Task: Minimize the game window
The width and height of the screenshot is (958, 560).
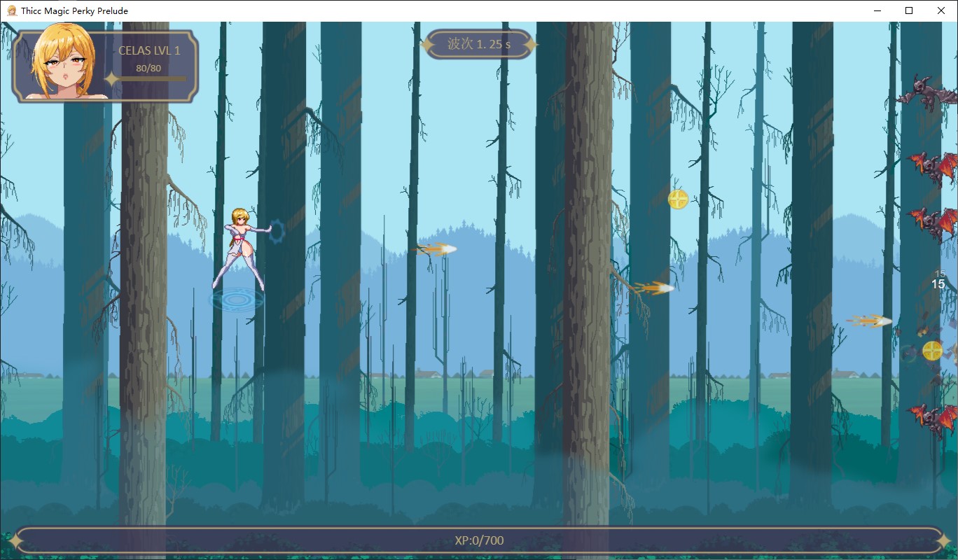Action: click(x=877, y=10)
